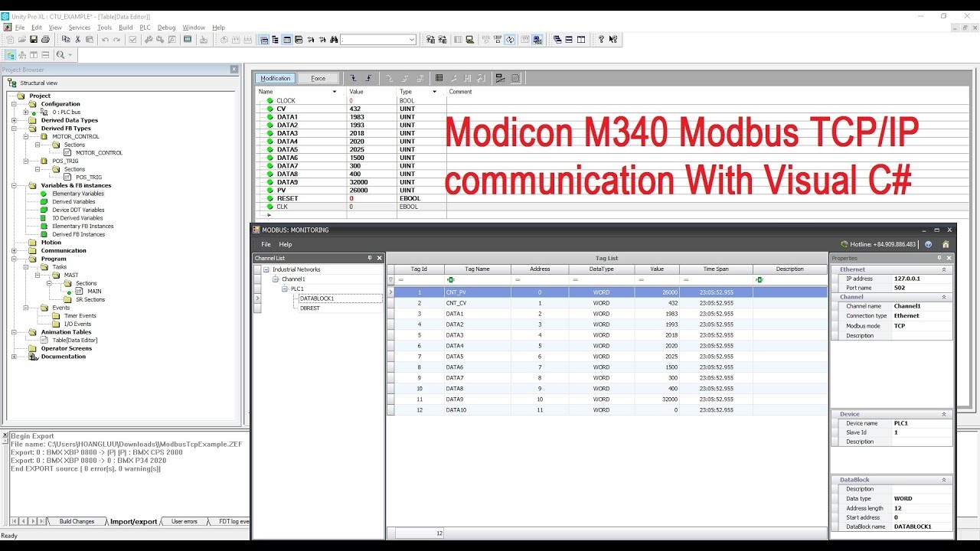Open the Debug menu
The image size is (980, 551).
tap(166, 28)
